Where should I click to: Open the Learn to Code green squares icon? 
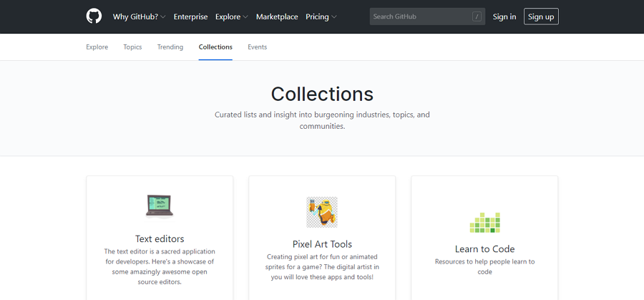tap(484, 223)
